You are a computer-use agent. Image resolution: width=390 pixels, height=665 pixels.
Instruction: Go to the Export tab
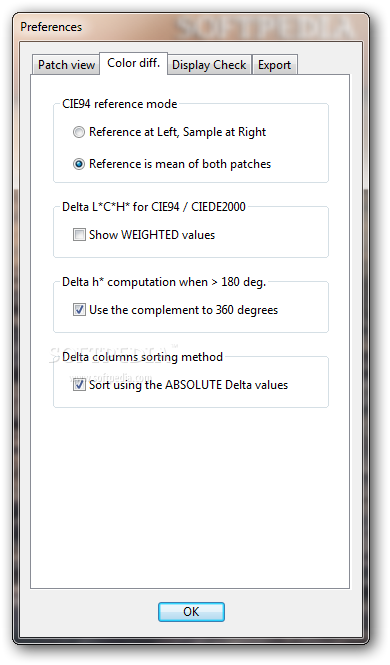pos(275,65)
